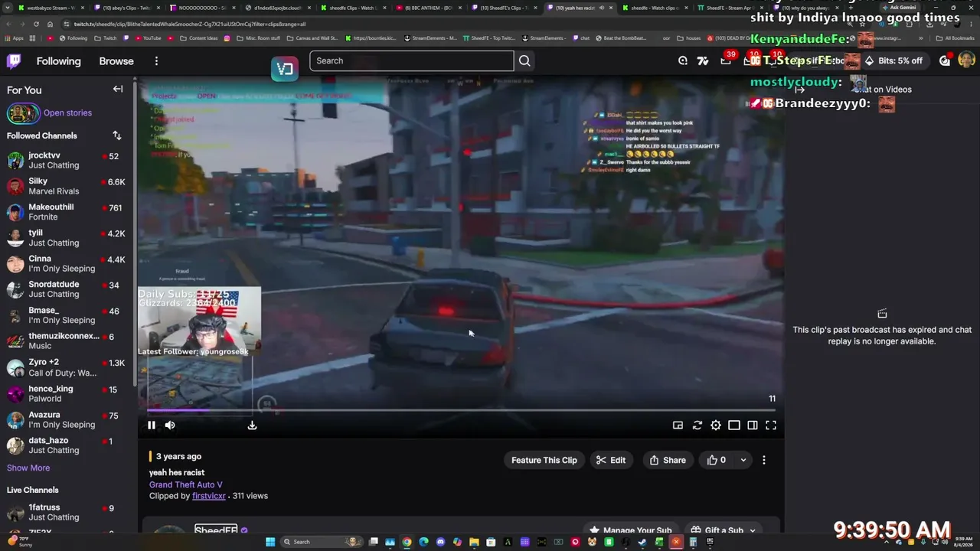This screenshot has width=980, height=551.
Task: Click the collapse chat arrow
Action: click(799, 90)
